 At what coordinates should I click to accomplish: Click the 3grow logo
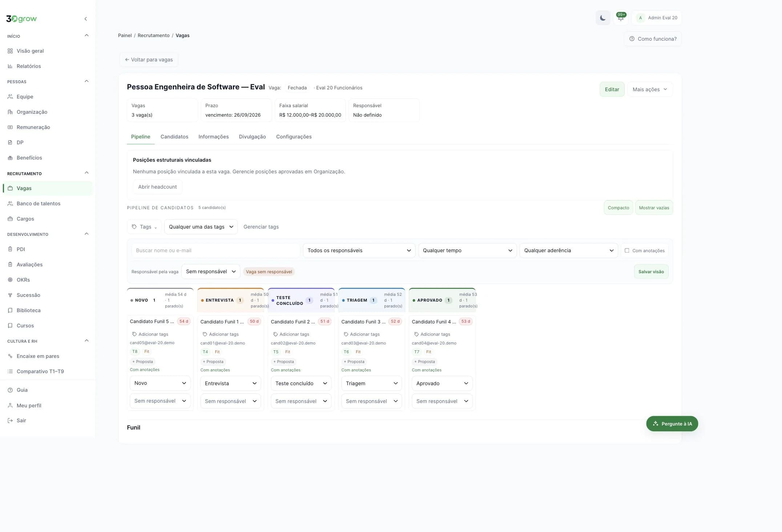pos(21,19)
